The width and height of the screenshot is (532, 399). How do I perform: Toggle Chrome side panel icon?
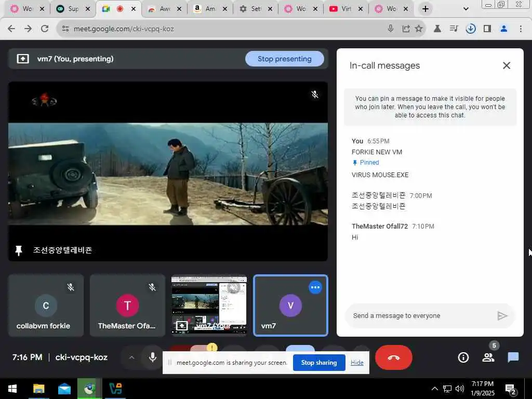(x=487, y=29)
